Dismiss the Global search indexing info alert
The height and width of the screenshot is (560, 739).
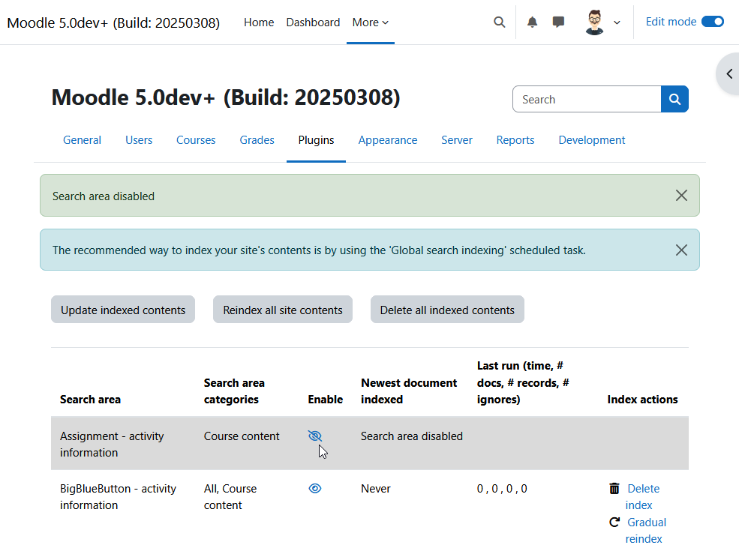pyautogui.click(x=681, y=250)
